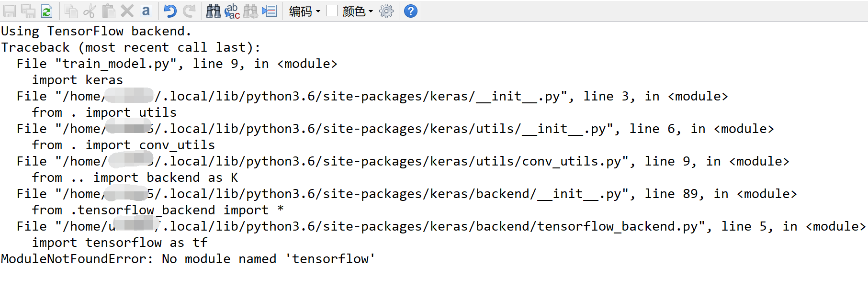
Task: Click the Find Next binoculars icon
Action: [250, 11]
